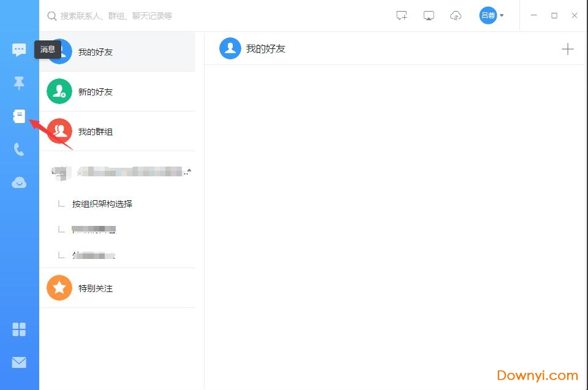Open the apps grid icon in sidebar
Viewport: 588px width, 390px height.
[x=19, y=329]
